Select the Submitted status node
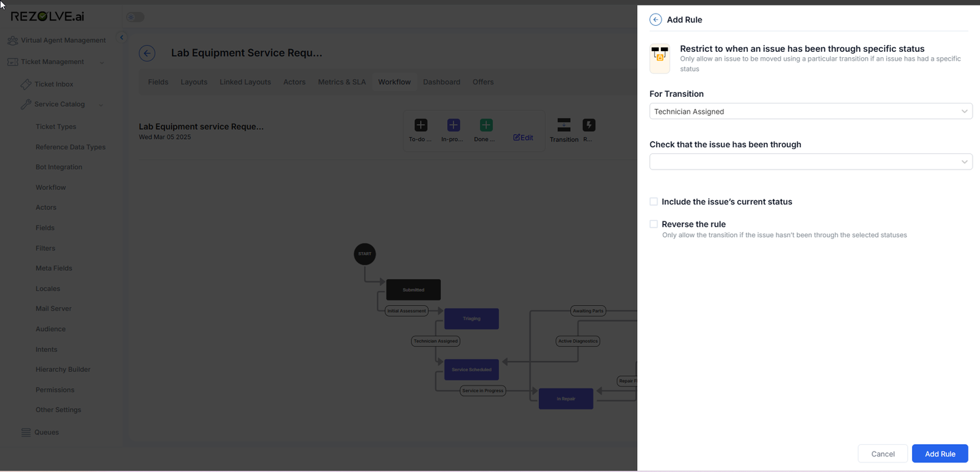980x472 pixels. [x=413, y=289]
